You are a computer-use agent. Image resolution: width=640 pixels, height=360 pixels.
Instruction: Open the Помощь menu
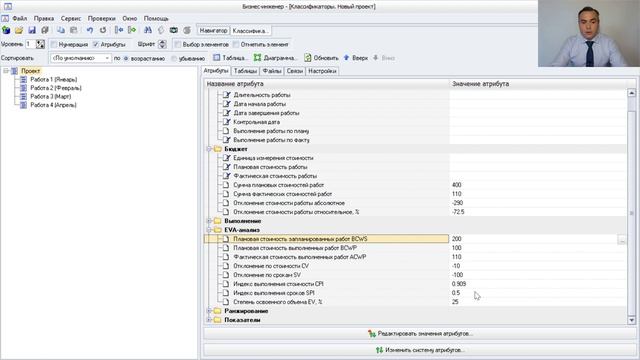click(156, 18)
